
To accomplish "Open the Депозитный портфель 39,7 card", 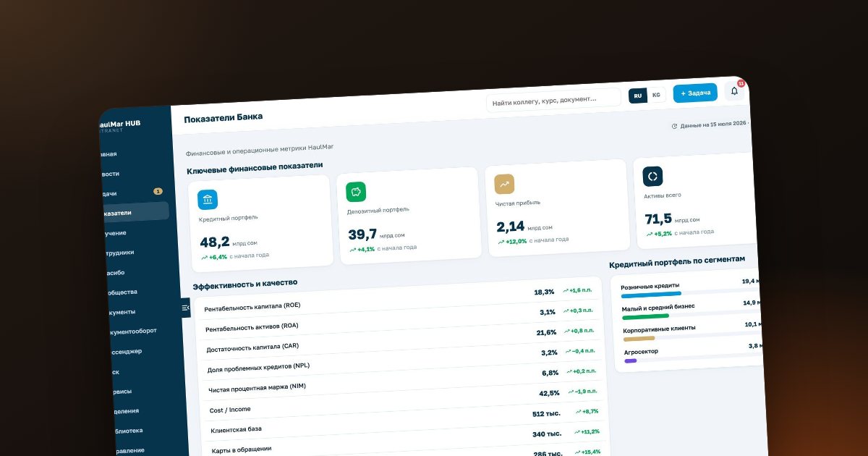I will click(x=409, y=215).
